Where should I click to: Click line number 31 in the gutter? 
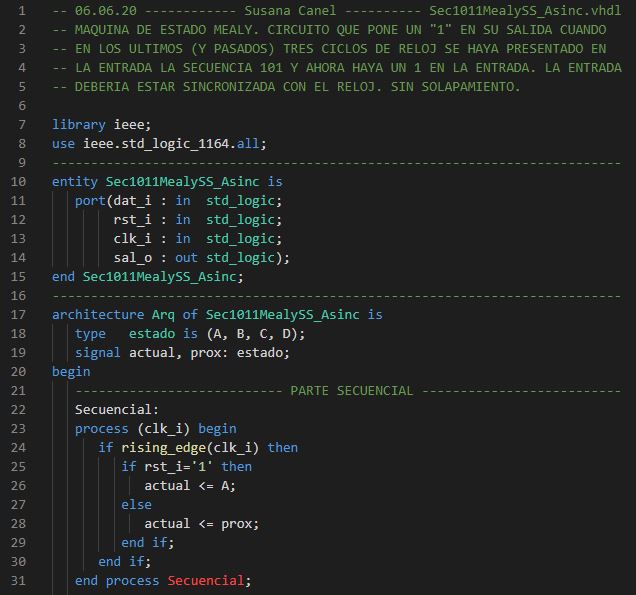18,580
